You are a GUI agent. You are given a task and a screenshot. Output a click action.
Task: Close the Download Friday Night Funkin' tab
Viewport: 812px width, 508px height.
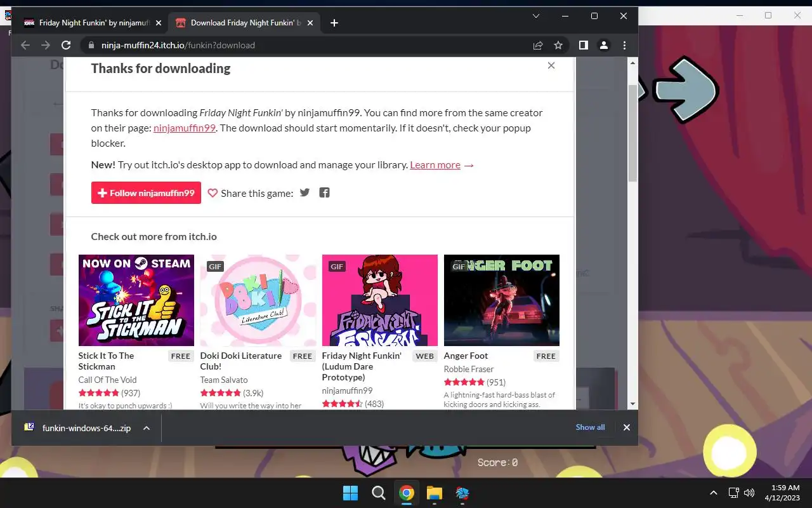(x=311, y=23)
